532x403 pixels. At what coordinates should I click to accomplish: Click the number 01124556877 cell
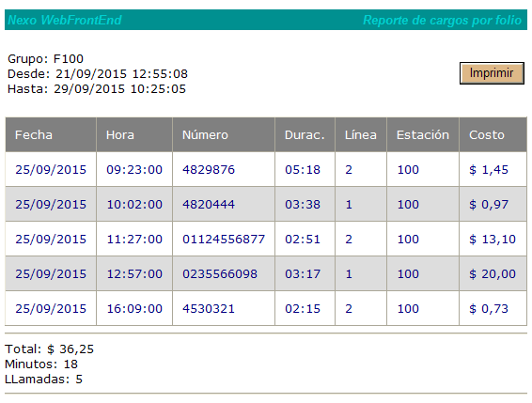[224, 239]
